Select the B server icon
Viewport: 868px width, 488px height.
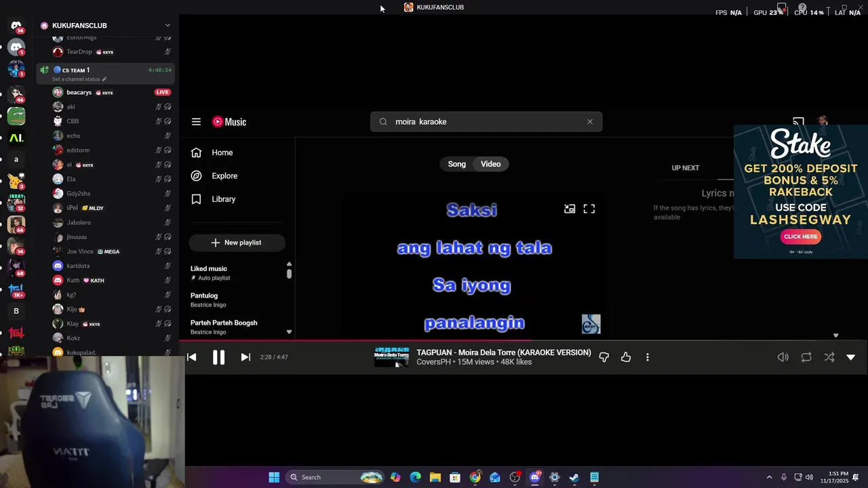(x=16, y=311)
